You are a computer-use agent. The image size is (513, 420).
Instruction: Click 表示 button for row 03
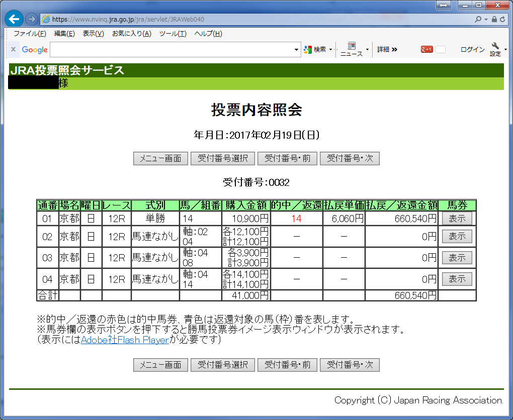tap(457, 258)
